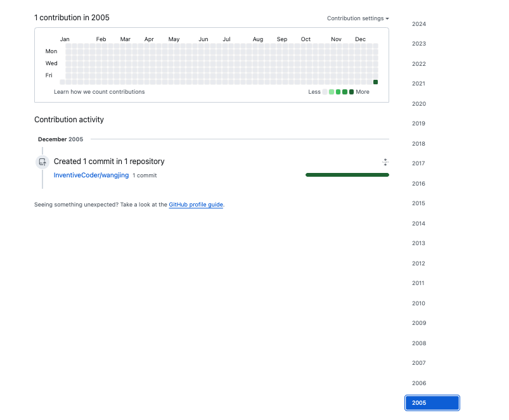Click the dark green December contribution cell
This screenshot has width=509, height=420.
[x=376, y=82]
